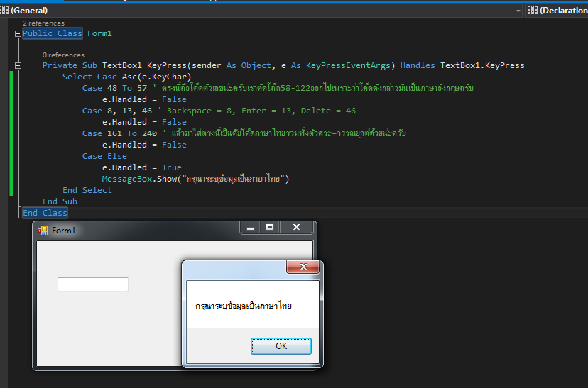The width and height of the screenshot is (588, 388).
Task: Click 'KeyPressEventArgs' type in Sub declaration
Action: pos(348,65)
